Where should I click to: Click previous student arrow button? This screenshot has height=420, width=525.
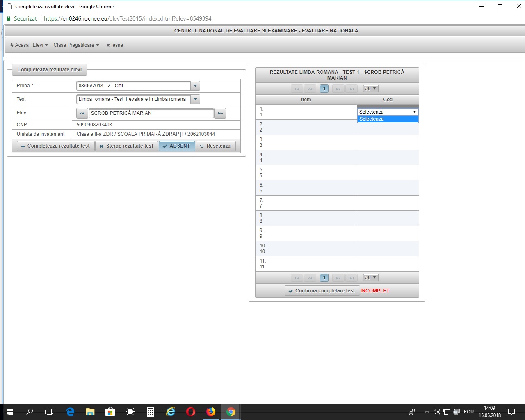click(82, 113)
